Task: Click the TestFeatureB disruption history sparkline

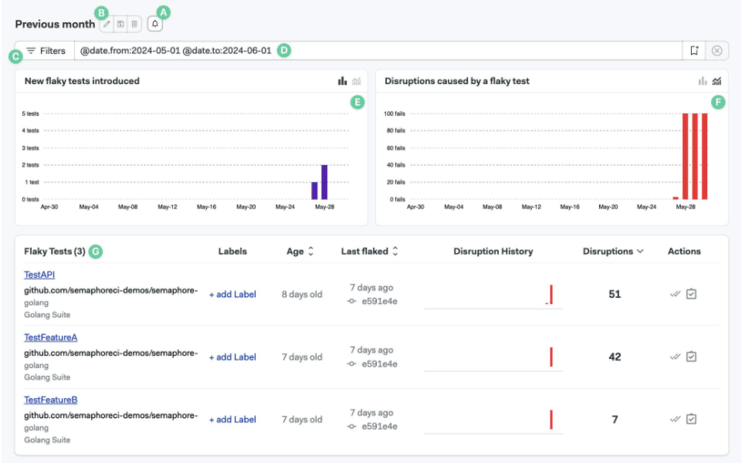Action: (x=493, y=422)
